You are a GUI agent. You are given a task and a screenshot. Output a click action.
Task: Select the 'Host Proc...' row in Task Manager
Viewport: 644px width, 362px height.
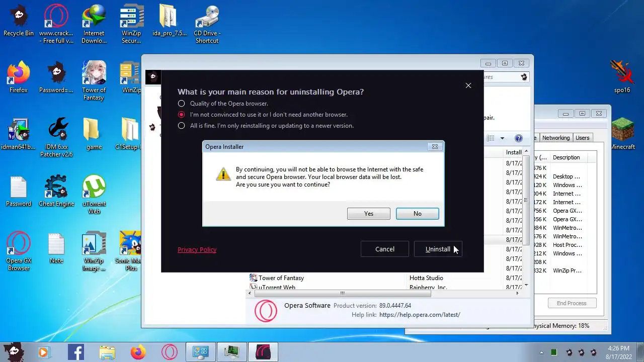tap(566, 245)
